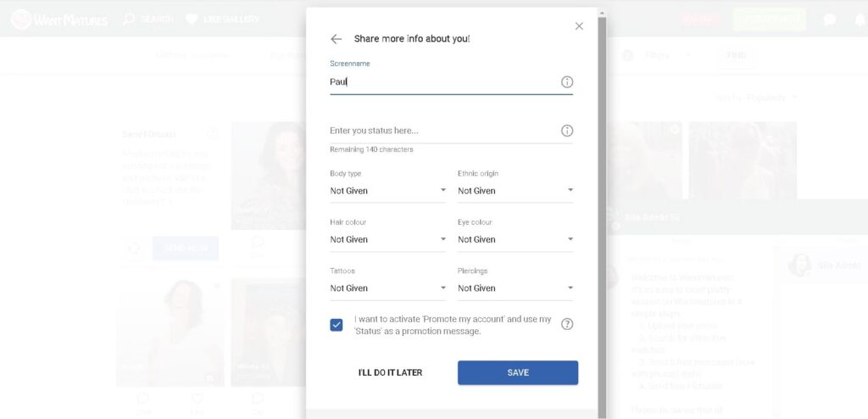Click the back arrow in the dialog

[336, 39]
